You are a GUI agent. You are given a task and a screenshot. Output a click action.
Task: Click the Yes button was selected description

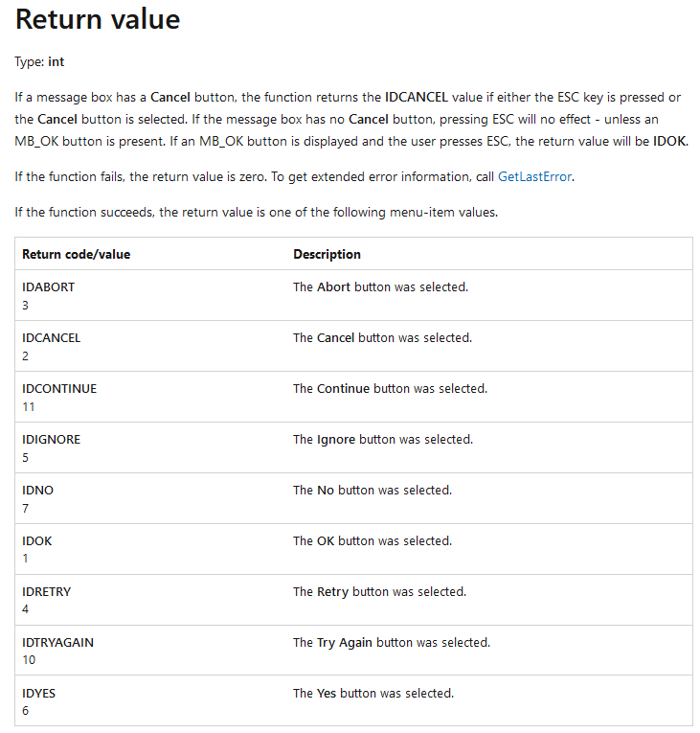tap(373, 693)
